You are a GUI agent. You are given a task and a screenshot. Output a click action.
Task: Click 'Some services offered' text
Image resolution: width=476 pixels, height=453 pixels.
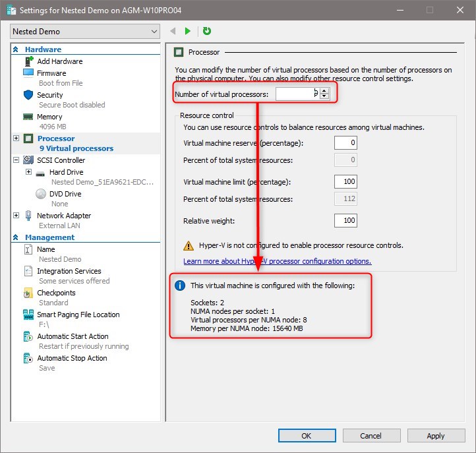tap(74, 281)
